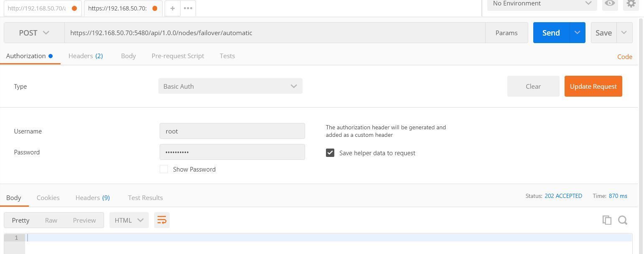Open the POST request method dropdown

[34, 33]
